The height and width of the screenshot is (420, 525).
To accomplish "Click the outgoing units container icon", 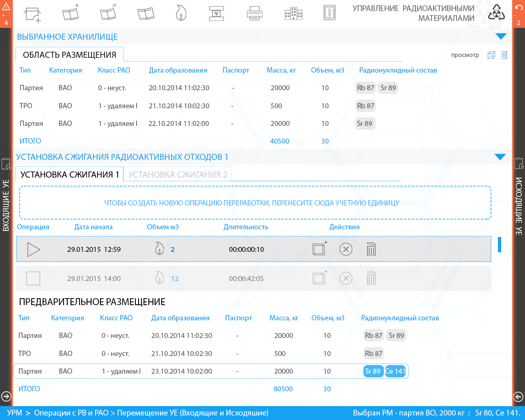I will 519,163.
